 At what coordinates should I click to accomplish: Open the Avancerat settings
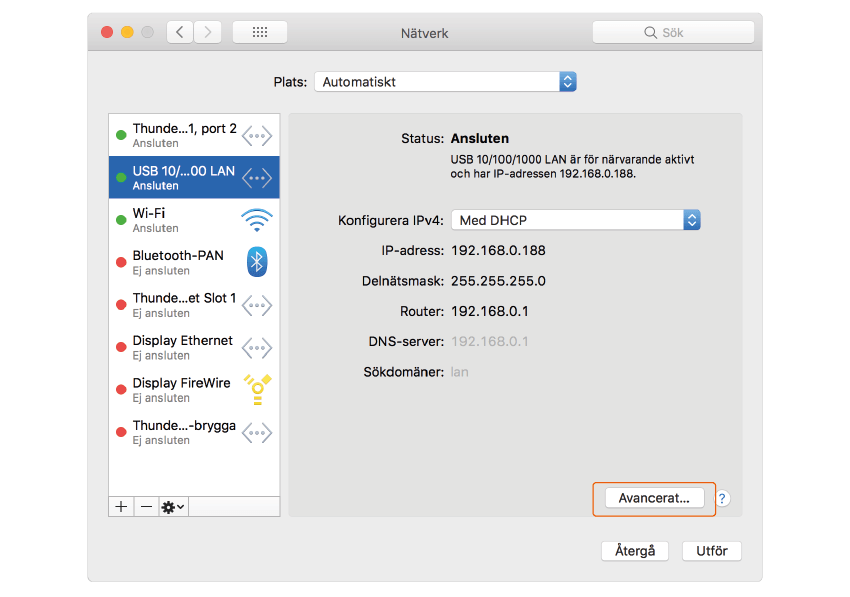[x=654, y=498]
